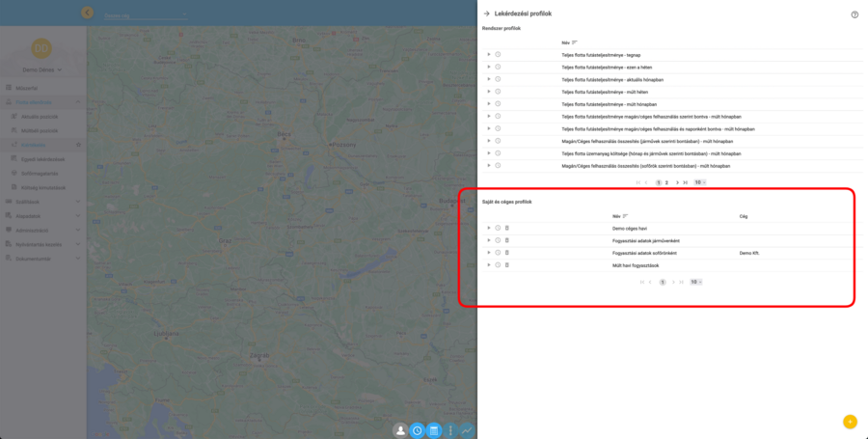
Task: Open rows-per-page dropdown under Rendszer profilok
Action: pyautogui.click(x=699, y=182)
